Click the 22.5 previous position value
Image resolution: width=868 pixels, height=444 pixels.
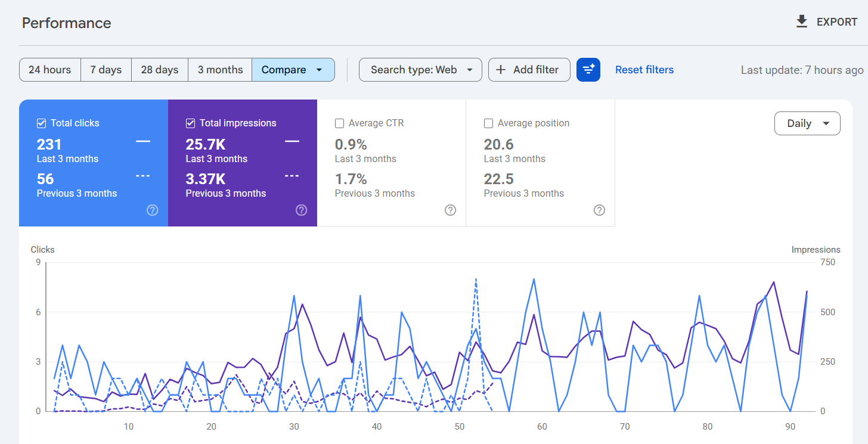(x=499, y=179)
